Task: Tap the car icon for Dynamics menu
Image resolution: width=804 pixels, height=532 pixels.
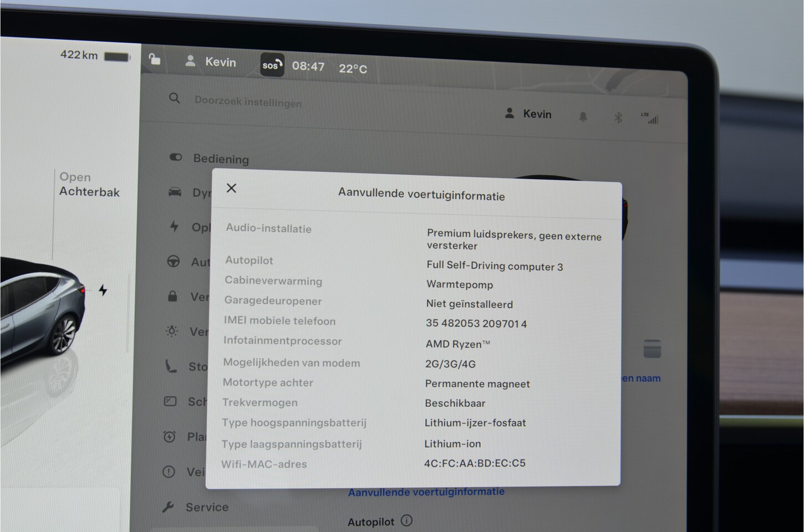Action: point(175,192)
